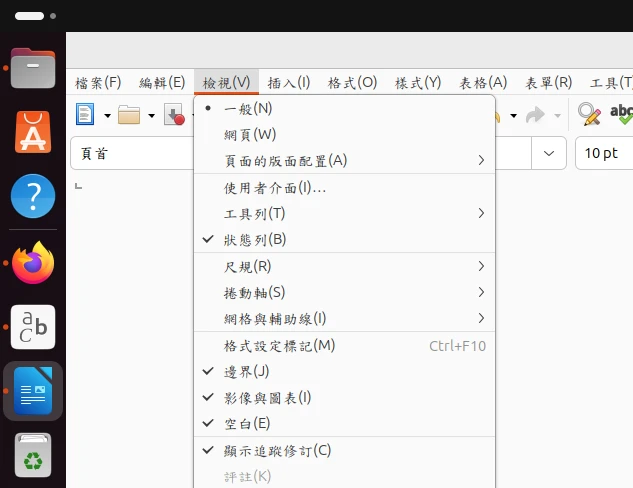Open the Help icon in dock
The image size is (633, 488).
(x=33, y=196)
